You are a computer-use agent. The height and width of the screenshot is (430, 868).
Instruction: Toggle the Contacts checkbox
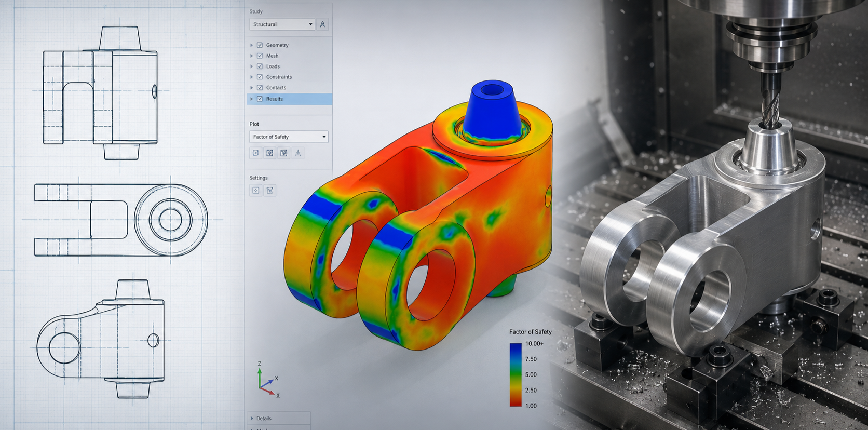[x=260, y=88]
